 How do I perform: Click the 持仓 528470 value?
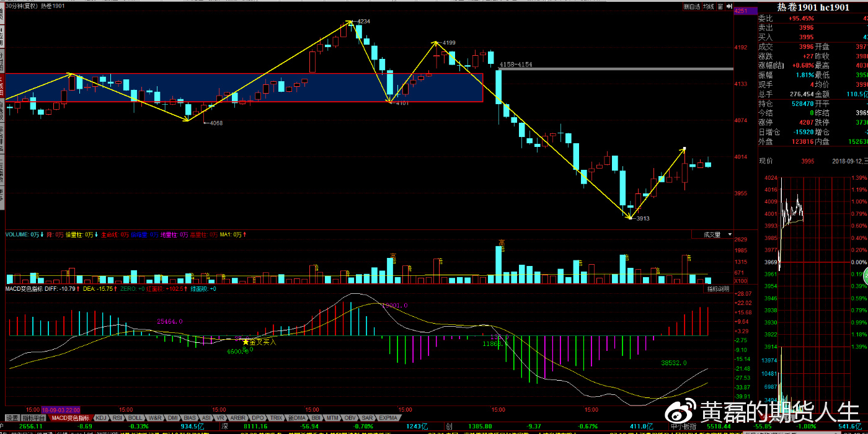(802, 104)
